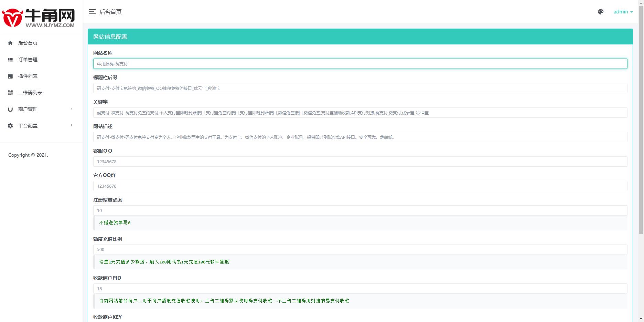This screenshot has height=322, width=644.
Task: Open the theme palette icon
Action: tap(601, 12)
